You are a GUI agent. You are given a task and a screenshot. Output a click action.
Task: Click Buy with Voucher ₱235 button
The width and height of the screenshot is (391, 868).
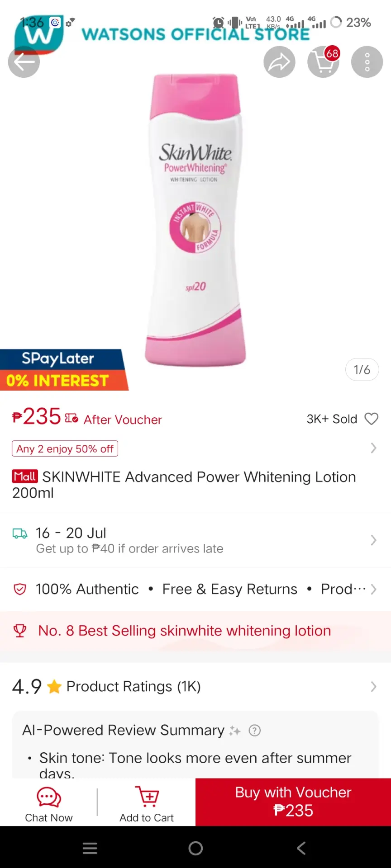pyautogui.click(x=293, y=802)
